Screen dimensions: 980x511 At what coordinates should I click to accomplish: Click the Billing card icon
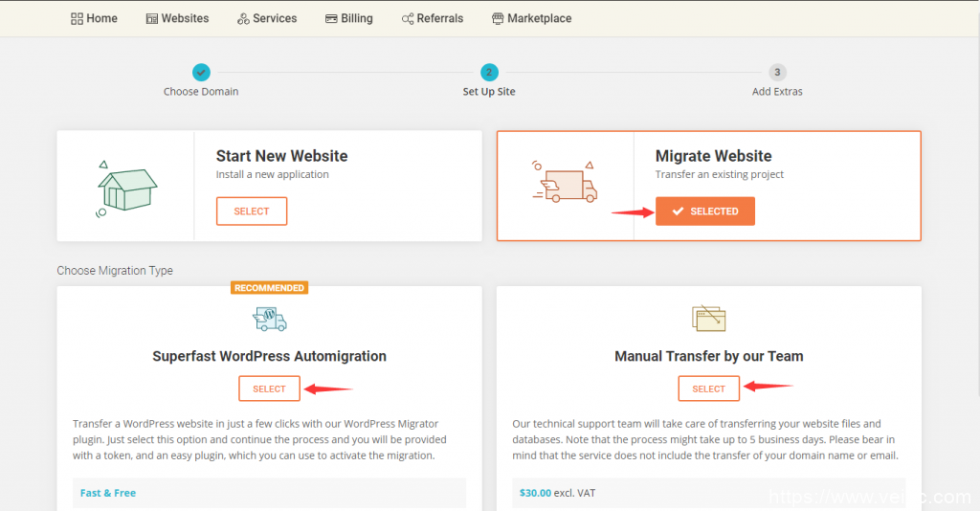[x=331, y=18]
